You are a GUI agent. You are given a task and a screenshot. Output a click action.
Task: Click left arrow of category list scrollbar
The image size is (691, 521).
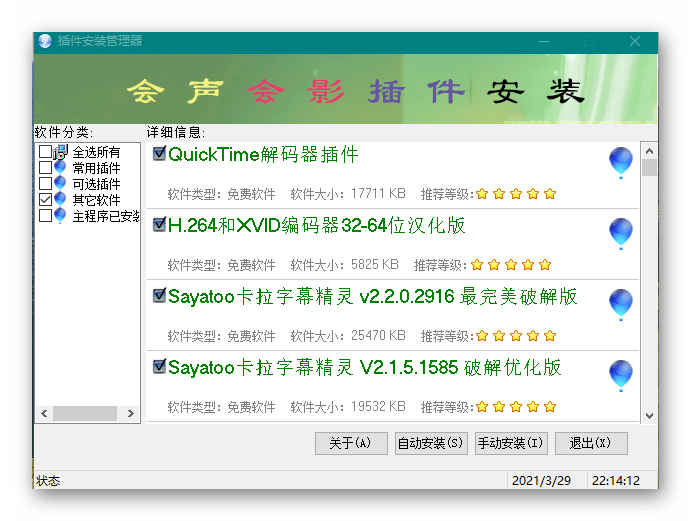[x=44, y=413]
